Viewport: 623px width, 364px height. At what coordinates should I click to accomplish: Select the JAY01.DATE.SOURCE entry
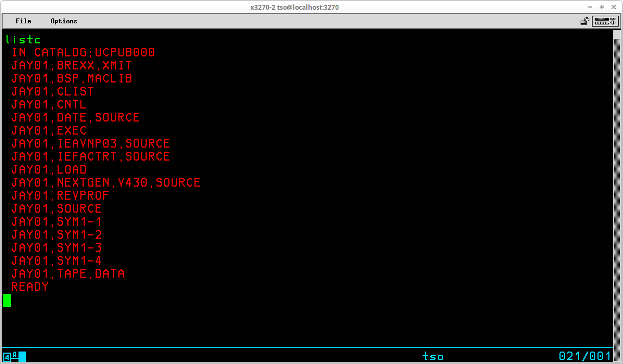75,118
